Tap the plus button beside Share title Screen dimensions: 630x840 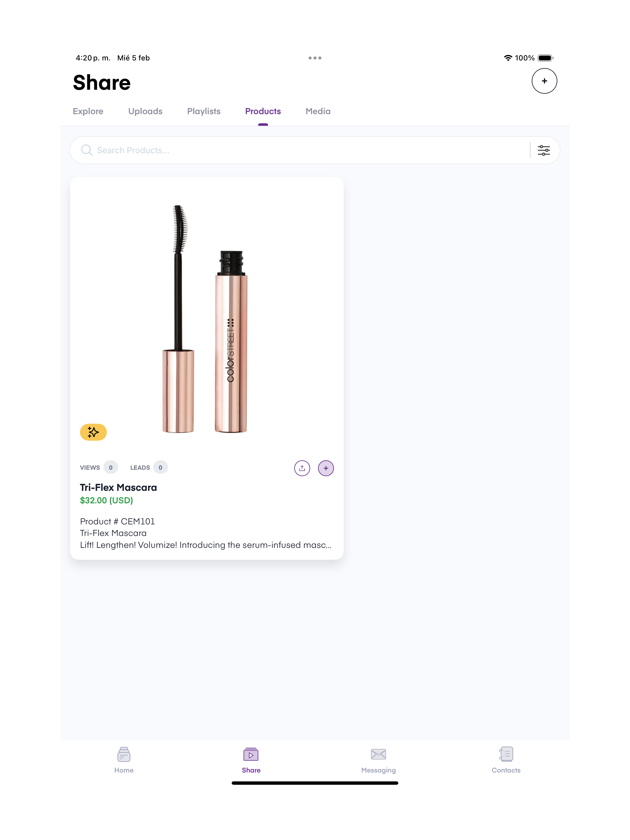pyautogui.click(x=544, y=81)
